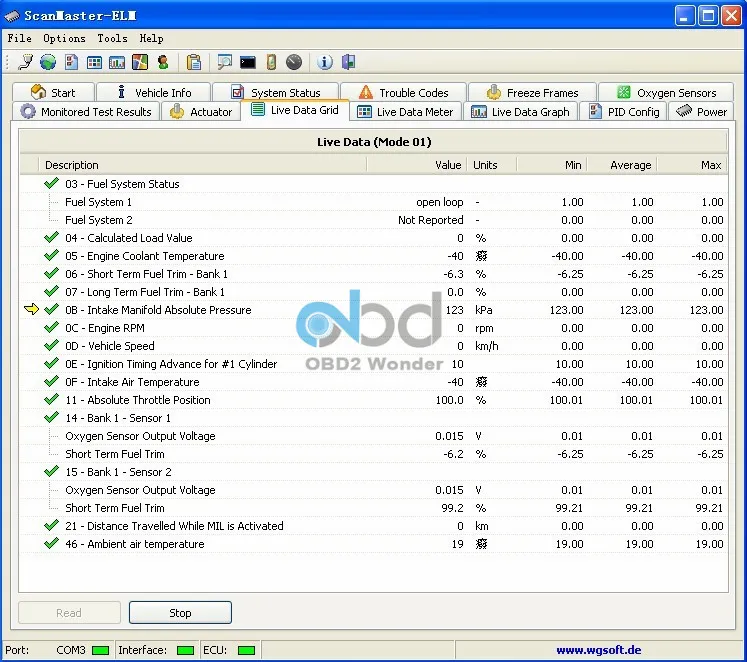
Task: Click the Max column header
Action: (692, 165)
